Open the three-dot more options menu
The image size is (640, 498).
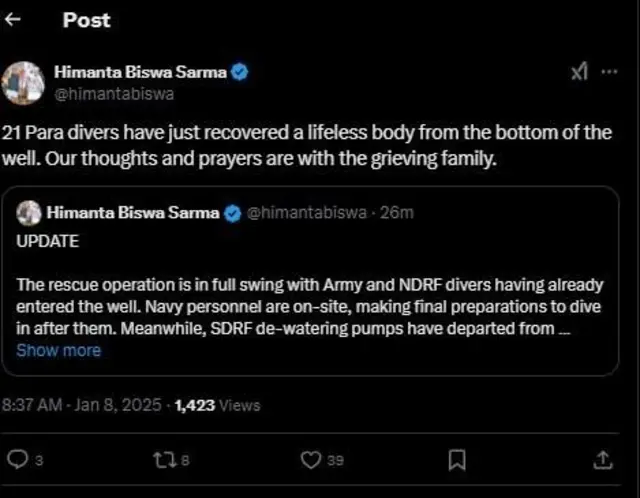(610, 72)
